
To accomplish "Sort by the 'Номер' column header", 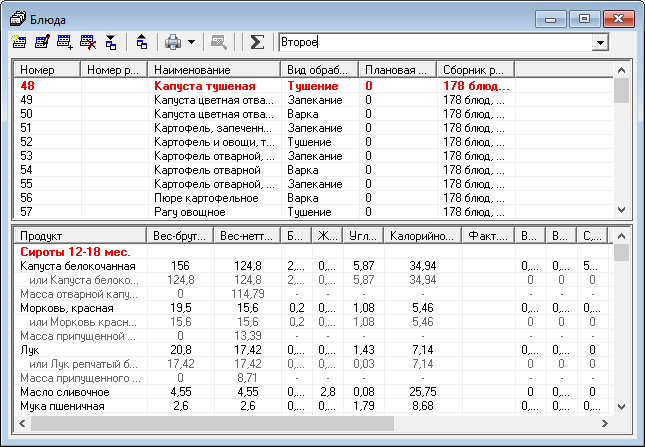I will click(47, 70).
